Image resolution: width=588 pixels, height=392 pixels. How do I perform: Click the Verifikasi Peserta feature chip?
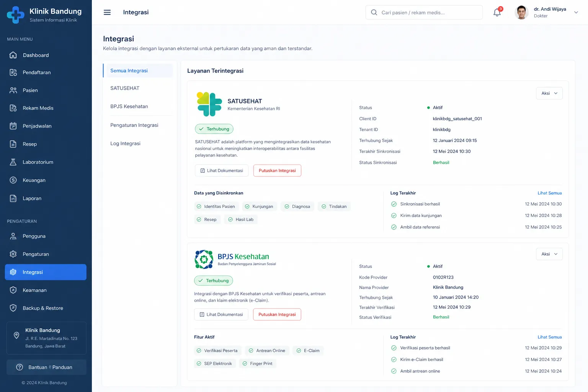point(218,351)
